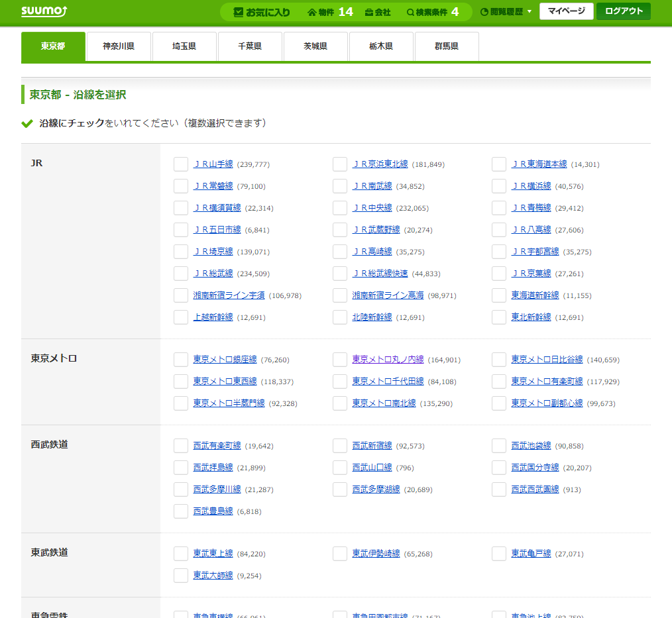Open the お気に入り favorites item
Image resolution: width=672 pixels, height=618 pixels.
point(261,12)
